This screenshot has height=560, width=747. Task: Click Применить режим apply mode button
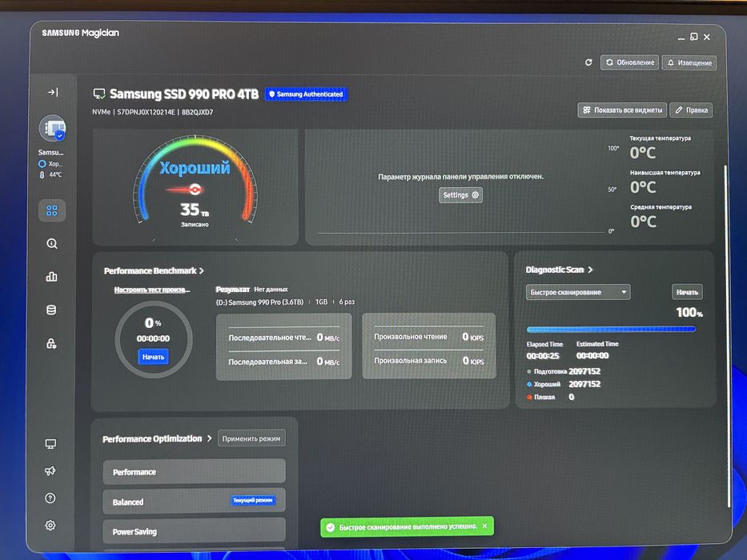[x=251, y=438]
